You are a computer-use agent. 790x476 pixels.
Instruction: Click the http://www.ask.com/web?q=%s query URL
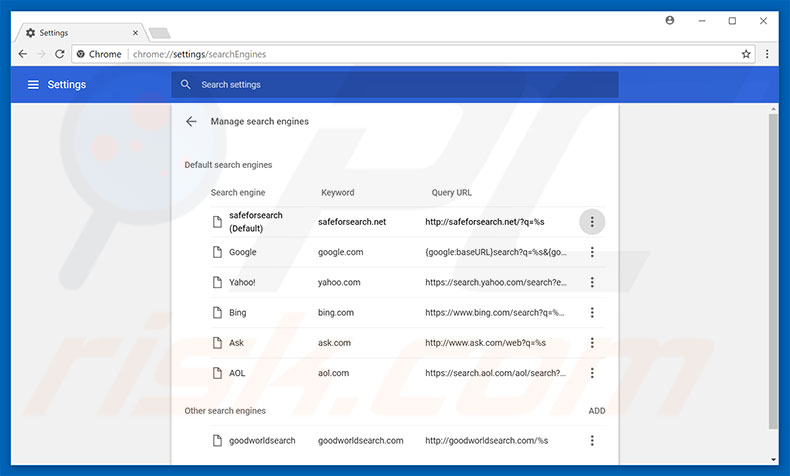coord(485,343)
